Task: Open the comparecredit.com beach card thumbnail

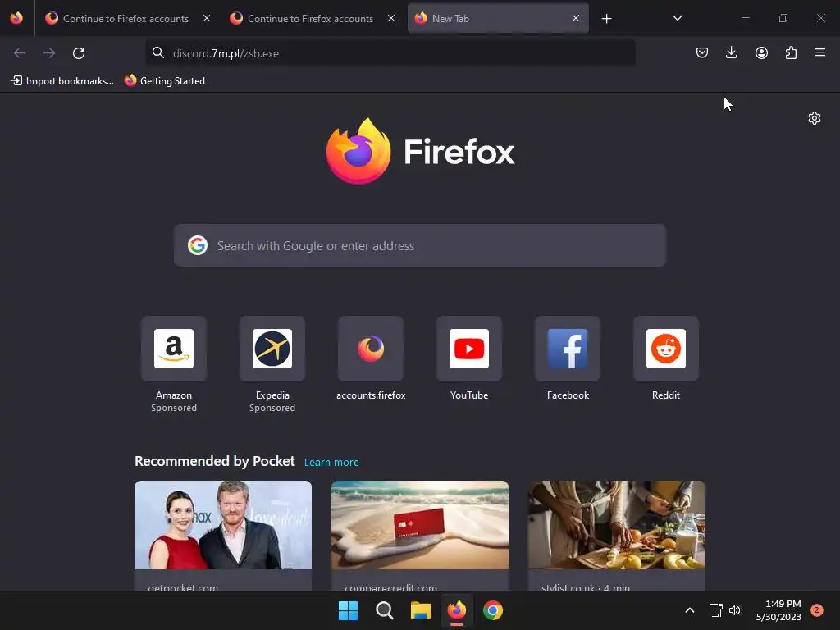Action: pyautogui.click(x=419, y=525)
